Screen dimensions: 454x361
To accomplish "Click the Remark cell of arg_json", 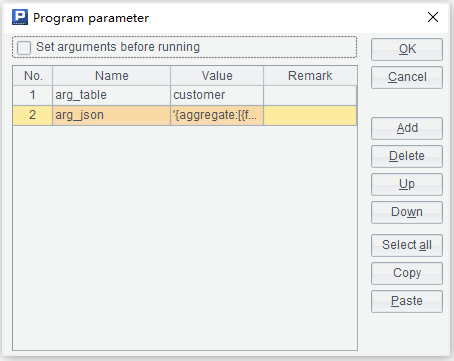I will [310, 115].
